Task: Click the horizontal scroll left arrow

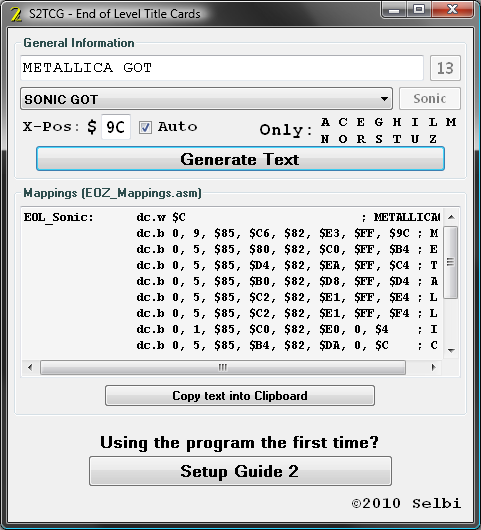Action: point(30,367)
